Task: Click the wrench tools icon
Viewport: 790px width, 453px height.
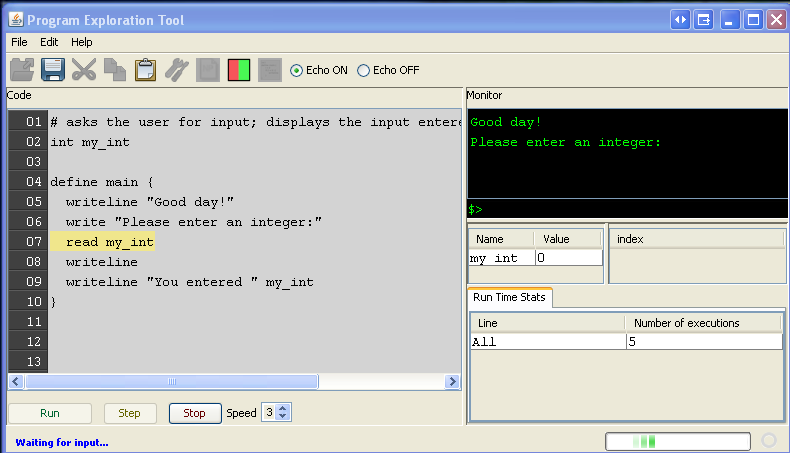Action: (x=177, y=70)
